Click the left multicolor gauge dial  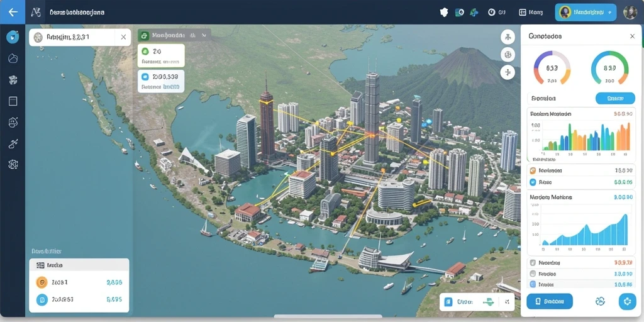tap(552, 68)
